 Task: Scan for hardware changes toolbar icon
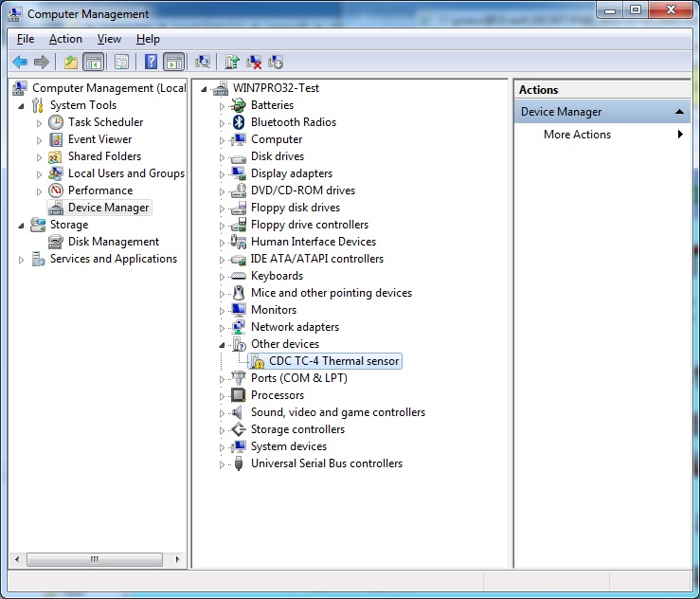click(x=203, y=63)
